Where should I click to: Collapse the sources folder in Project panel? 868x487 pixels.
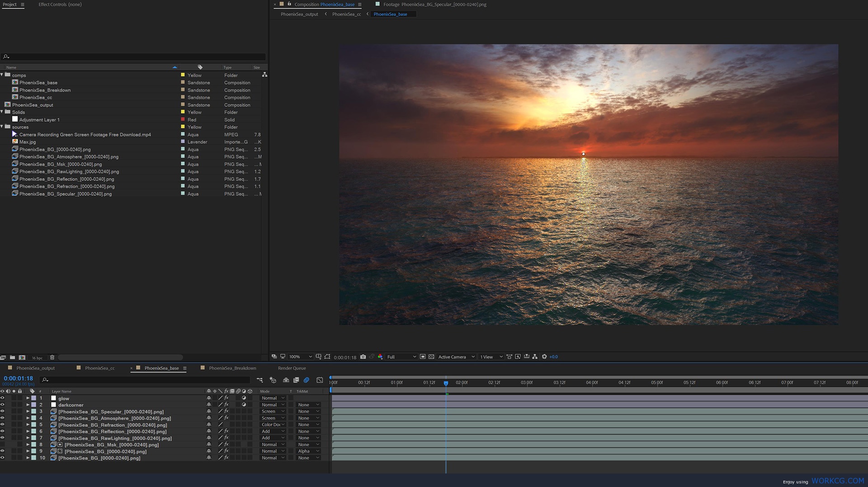(x=2, y=127)
